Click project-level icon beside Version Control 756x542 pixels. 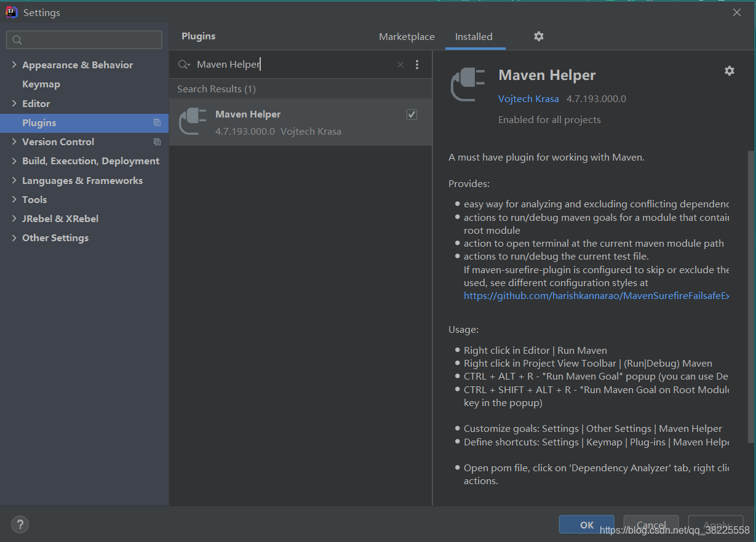pos(157,142)
